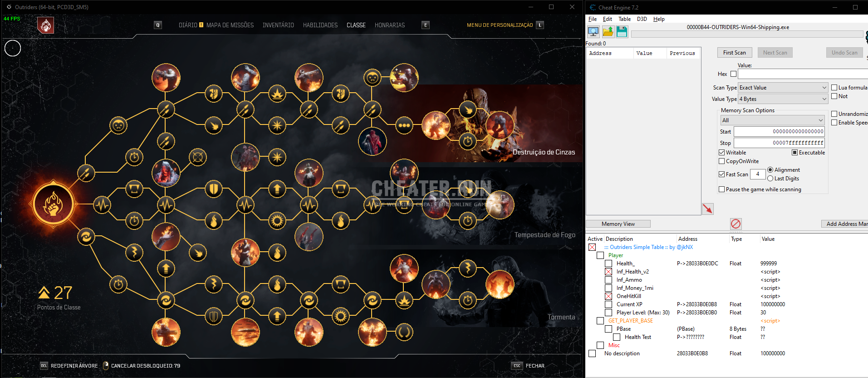
Task: Open MENU DE PERSONALIZAÇÃO link
Action: pyautogui.click(x=500, y=25)
